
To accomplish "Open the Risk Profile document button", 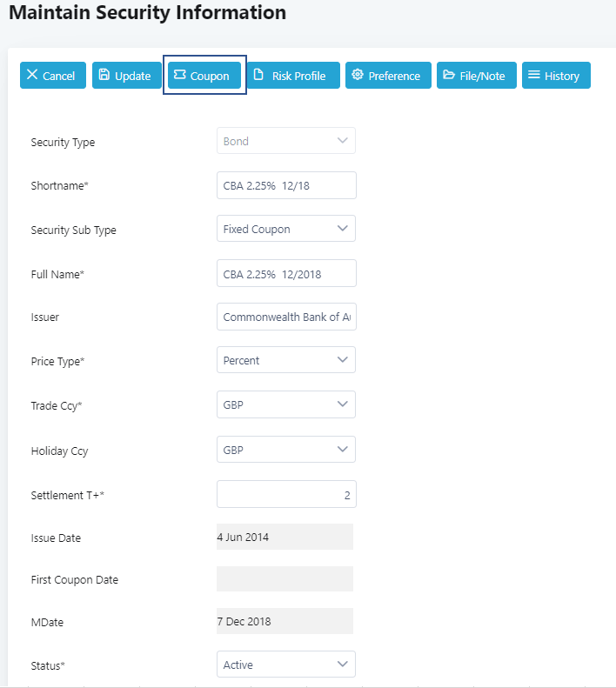I will click(x=293, y=76).
